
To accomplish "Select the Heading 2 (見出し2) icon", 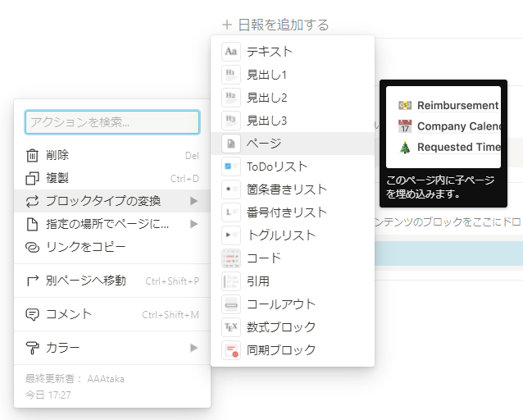I will pyautogui.click(x=231, y=98).
